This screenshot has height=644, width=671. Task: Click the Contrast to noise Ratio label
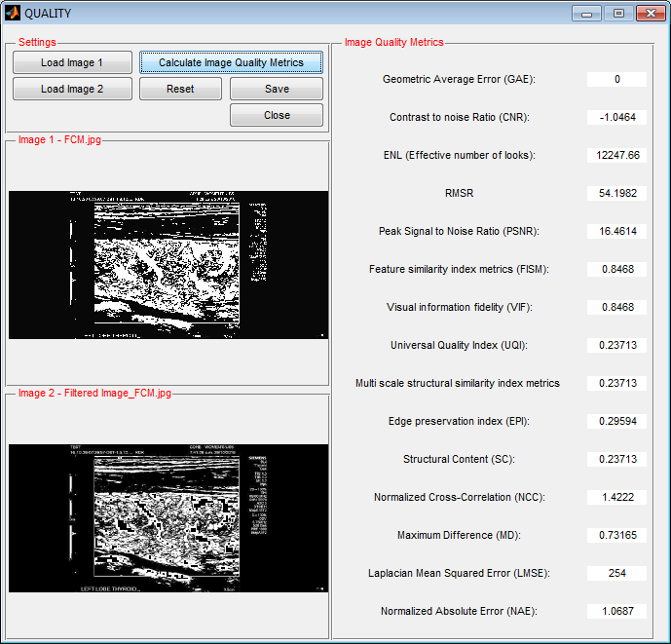[459, 117]
